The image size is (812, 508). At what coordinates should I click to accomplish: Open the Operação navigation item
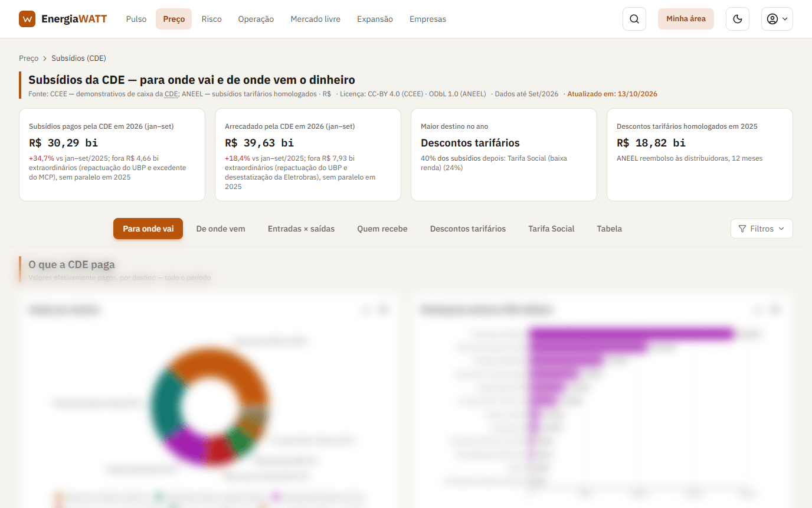(256, 19)
